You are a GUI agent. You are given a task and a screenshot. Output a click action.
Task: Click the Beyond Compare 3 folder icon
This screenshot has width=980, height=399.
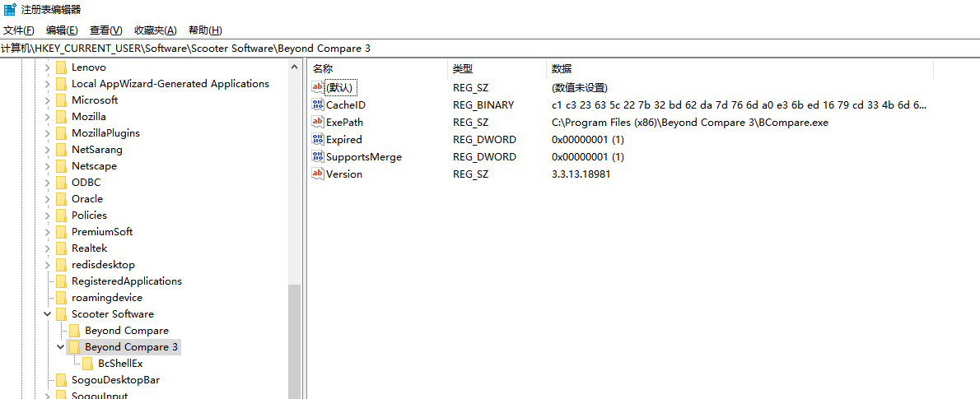[74, 346]
